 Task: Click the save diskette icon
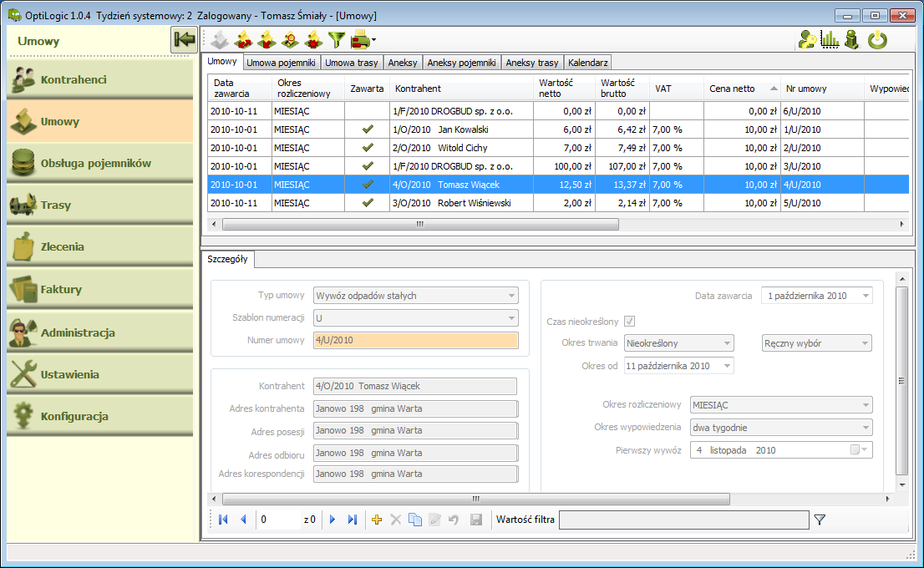coord(476,519)
